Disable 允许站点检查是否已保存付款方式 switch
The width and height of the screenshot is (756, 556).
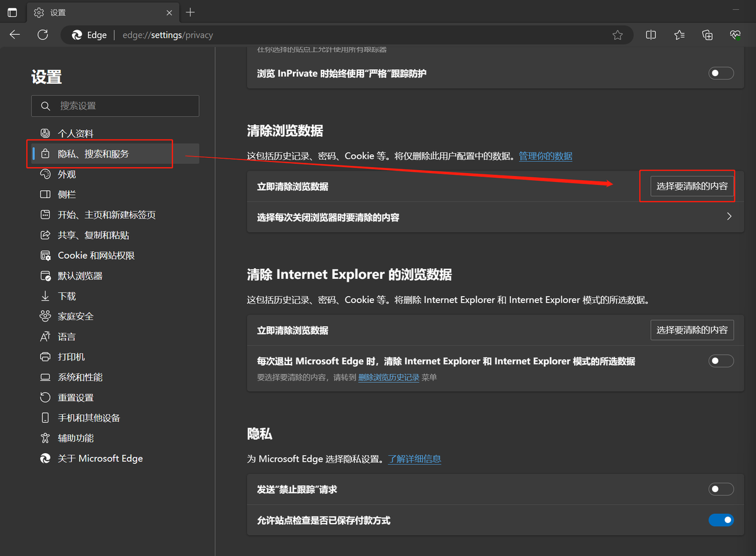click(721, 520)
